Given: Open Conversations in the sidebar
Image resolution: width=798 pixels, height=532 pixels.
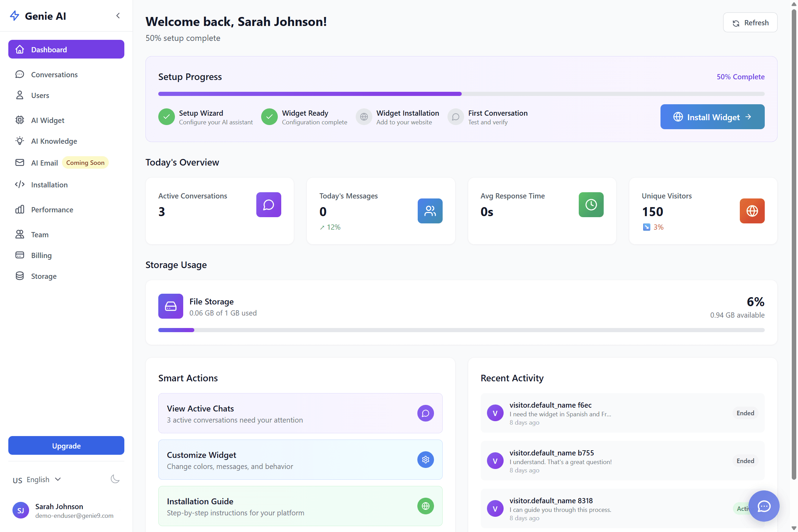Looking at the screenshot, I should (x=54, y=75).
